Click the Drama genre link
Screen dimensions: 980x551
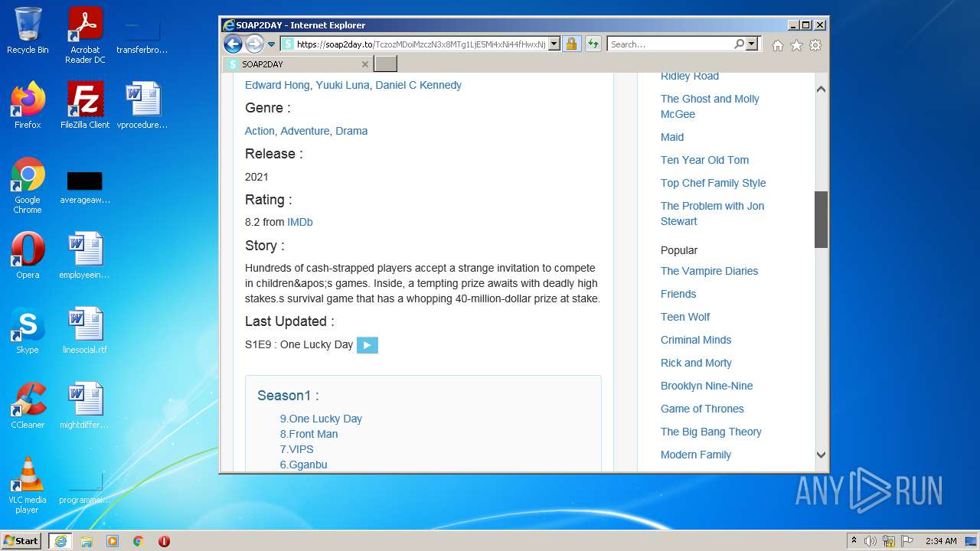351,131
